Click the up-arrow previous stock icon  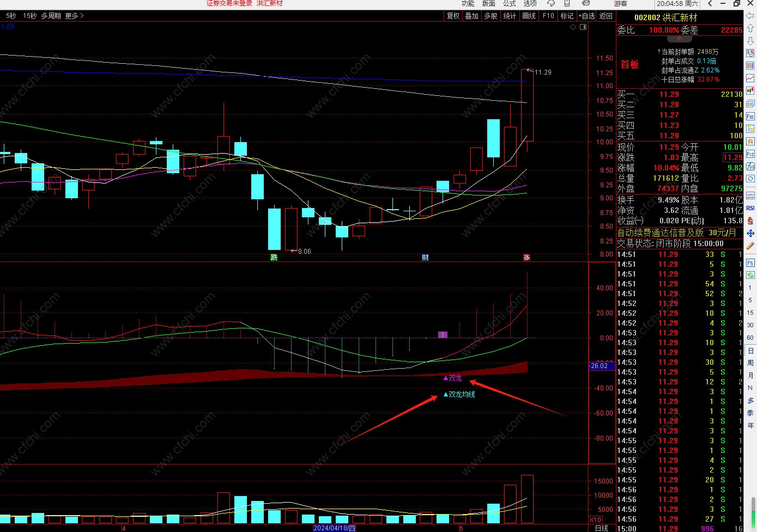750,28
